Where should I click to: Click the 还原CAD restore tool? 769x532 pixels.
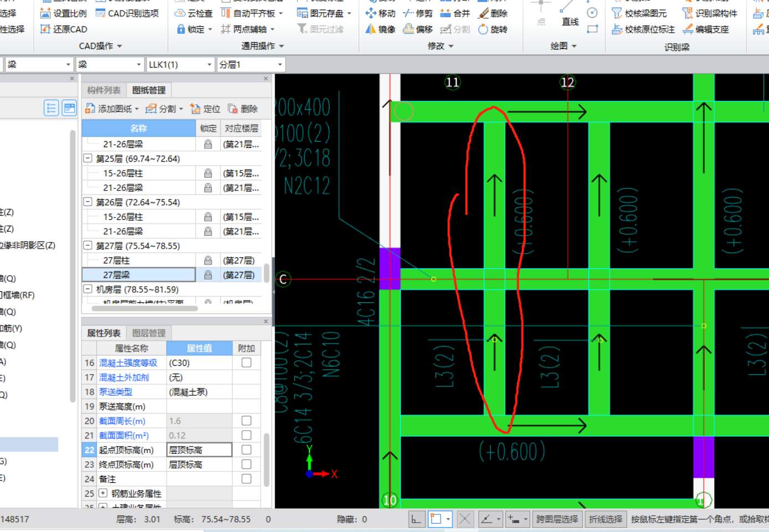click(x=64, y=29)
